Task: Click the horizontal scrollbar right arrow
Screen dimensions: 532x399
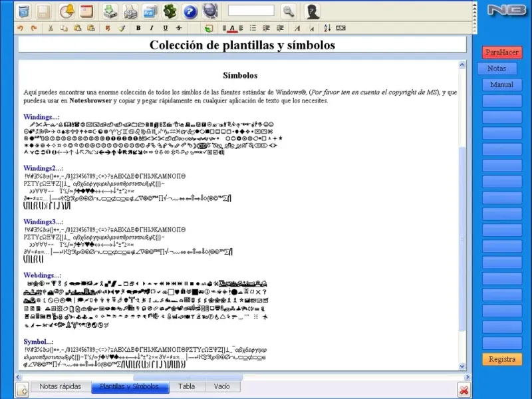Action: click(x=467, y=377)
